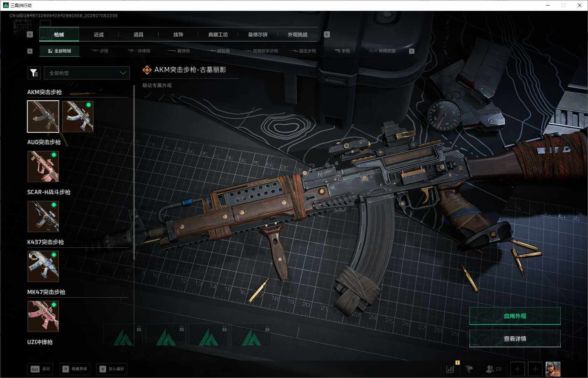Switch to the 典藏工坊 tab
This screenshot has width=588, height=378.
218,35
